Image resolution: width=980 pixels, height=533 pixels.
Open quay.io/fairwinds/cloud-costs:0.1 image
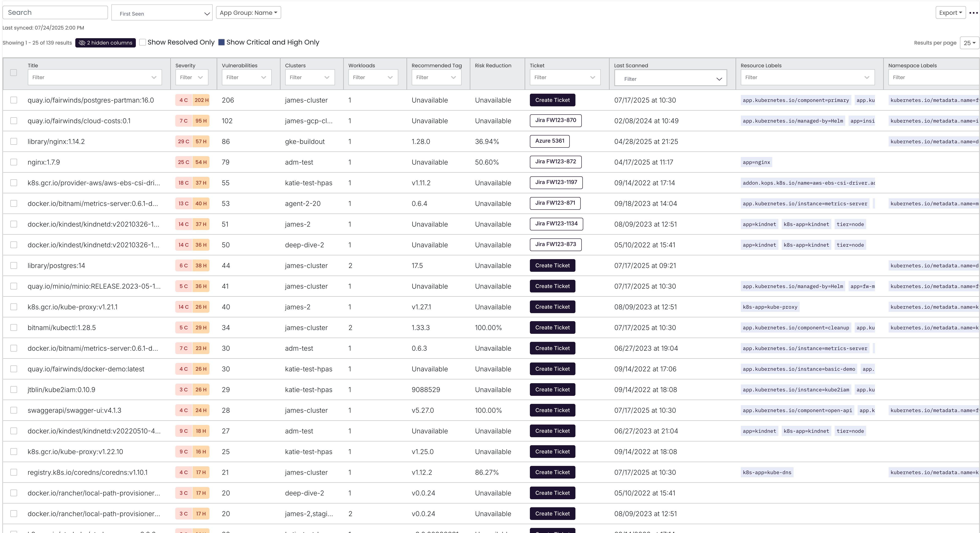coord(79,121)
